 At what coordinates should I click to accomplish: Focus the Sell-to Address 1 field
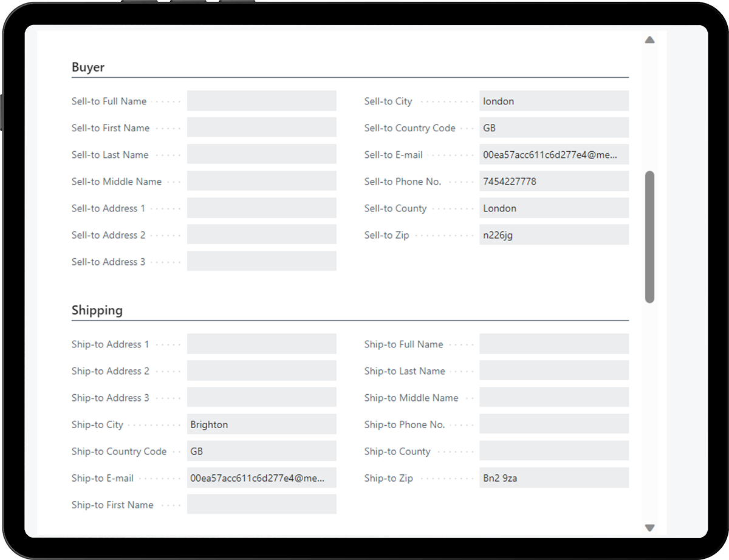pyautogui.click(x=261, y=208)
